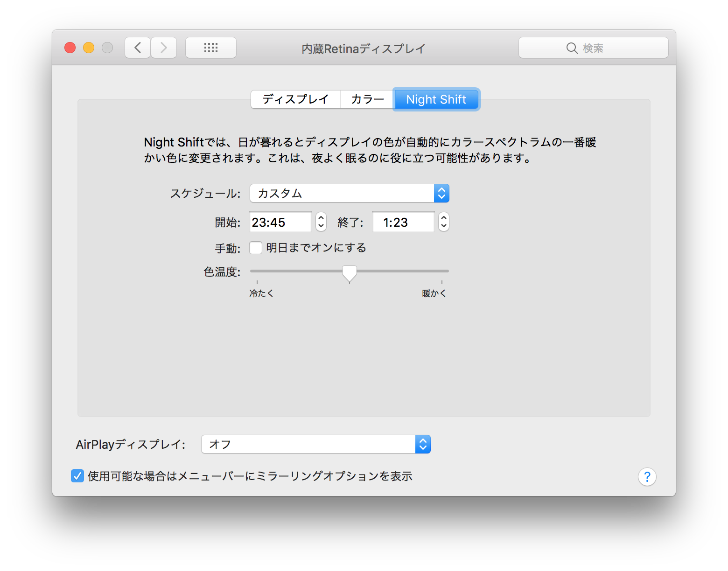Click the 開始 time field showing 23:45
The width and height of the screenshot is (728, 571).
coord(279,222)
